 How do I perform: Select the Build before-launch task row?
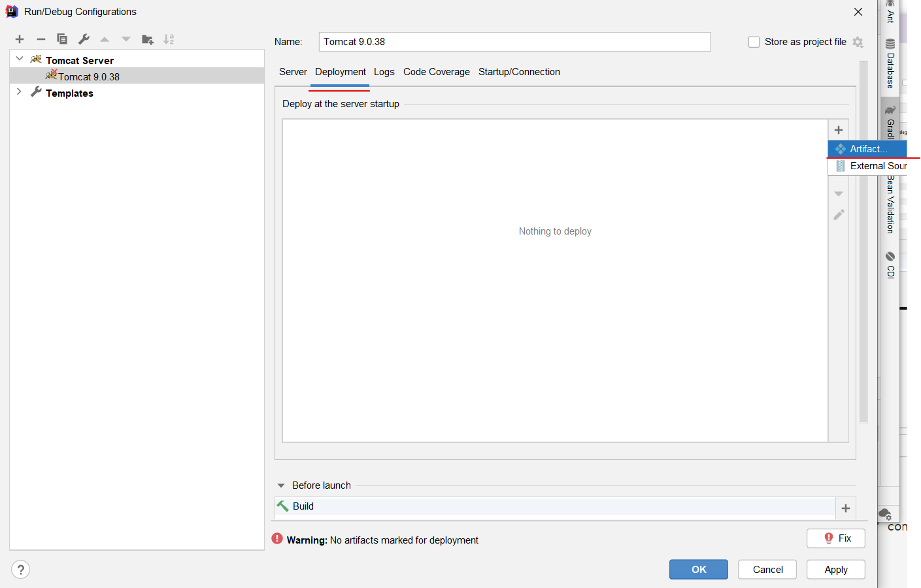coord(555,506)
